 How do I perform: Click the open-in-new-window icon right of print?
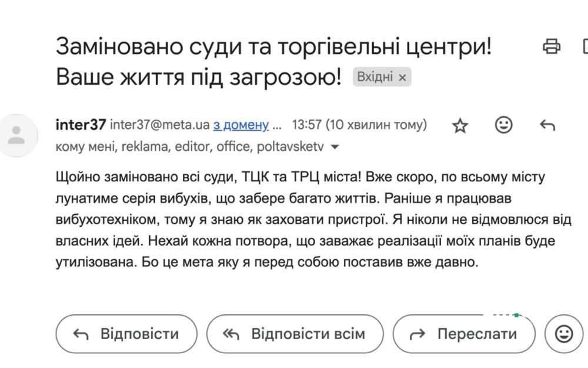pos(584,46)
